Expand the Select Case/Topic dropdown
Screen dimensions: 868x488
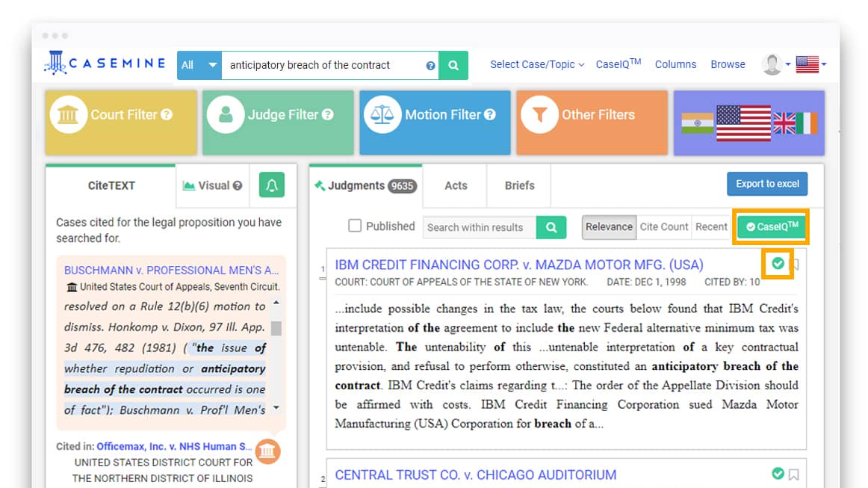(536, 65)
